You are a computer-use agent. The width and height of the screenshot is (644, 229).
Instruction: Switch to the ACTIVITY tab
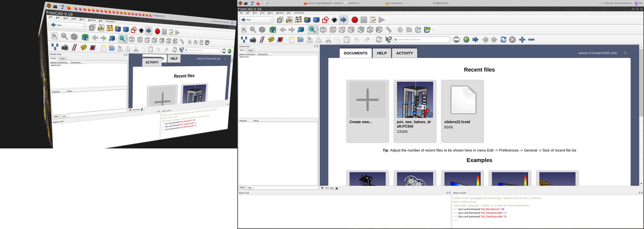tap(404, 53)
